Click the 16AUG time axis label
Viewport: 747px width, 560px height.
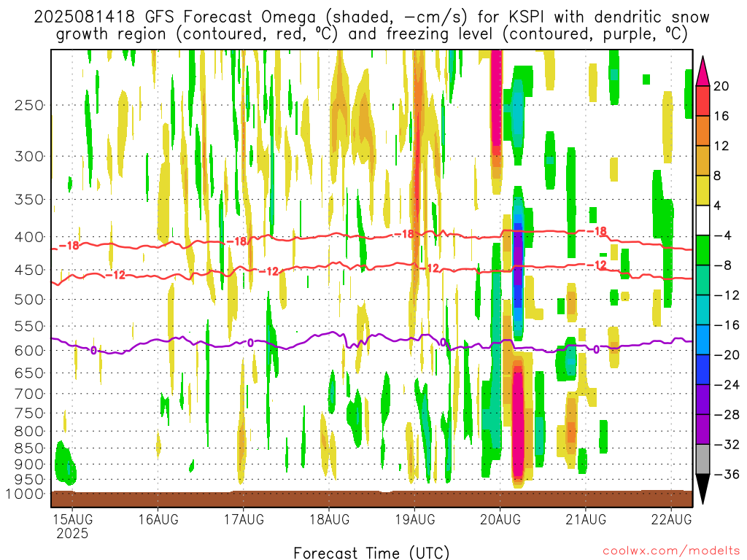click(x=158, y=518)
